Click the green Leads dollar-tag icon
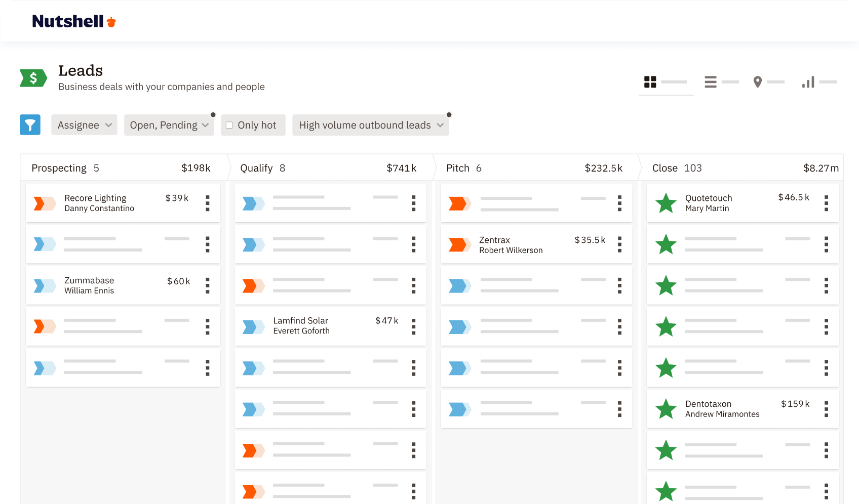The height and width of the screenshot is (504, 859). pyautogui.click(x=32, y=77)
